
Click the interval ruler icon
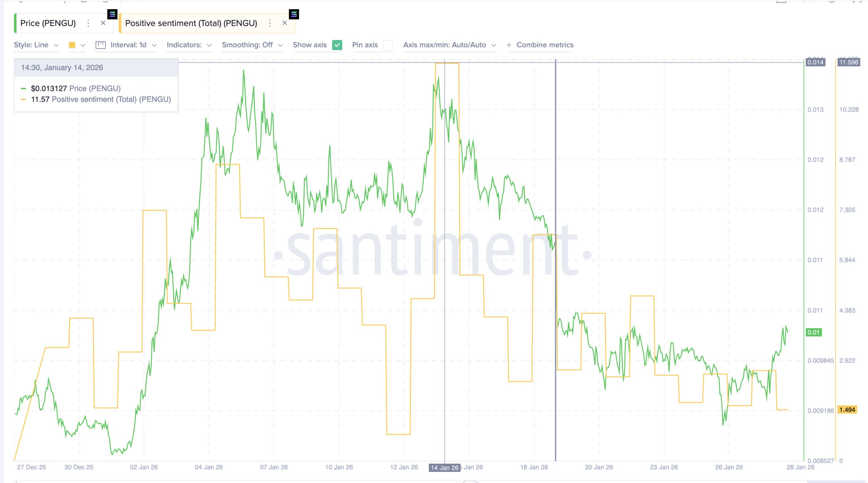(x=101, y=45)
